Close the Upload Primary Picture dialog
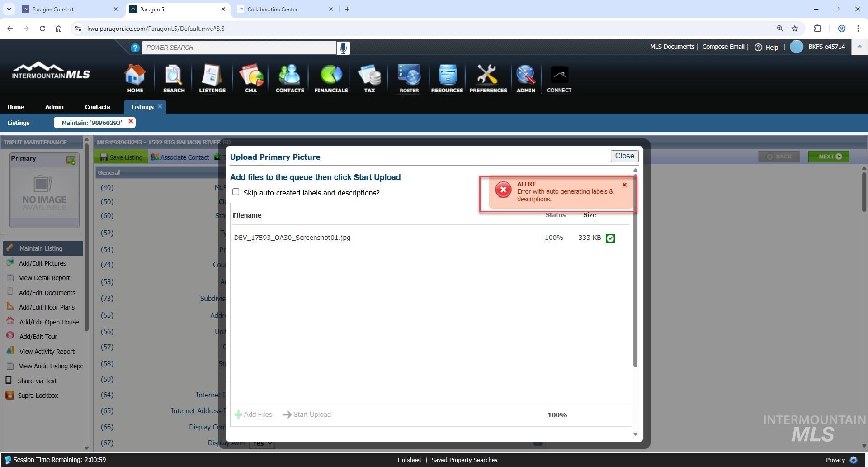The height and width of the screenshot is (467, 868). pos(624,156)
